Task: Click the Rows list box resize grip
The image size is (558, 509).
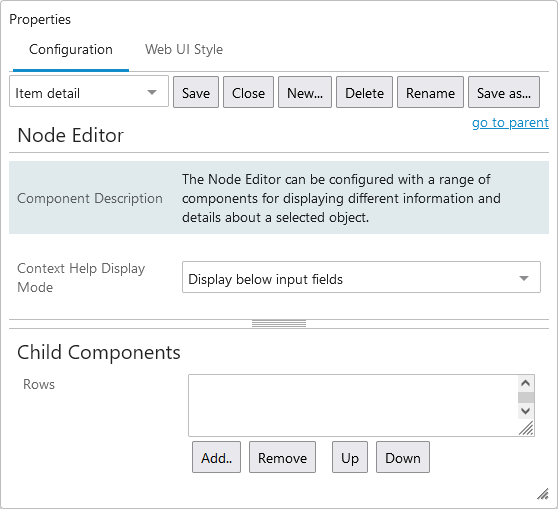Action: coord(526,428)
